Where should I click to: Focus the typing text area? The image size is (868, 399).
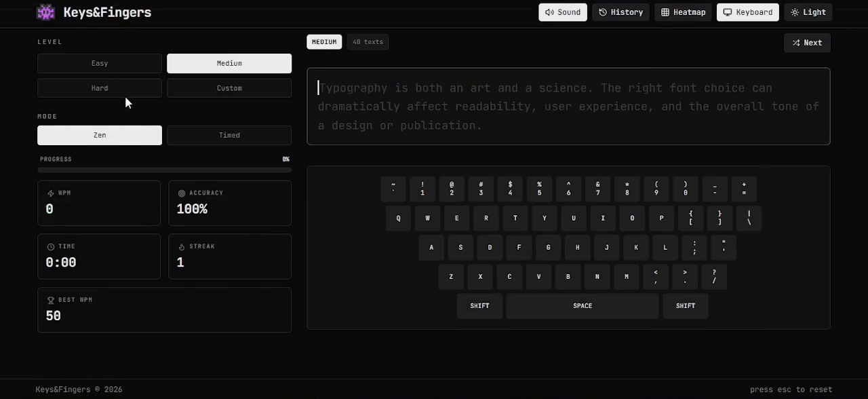pos(568,107)
